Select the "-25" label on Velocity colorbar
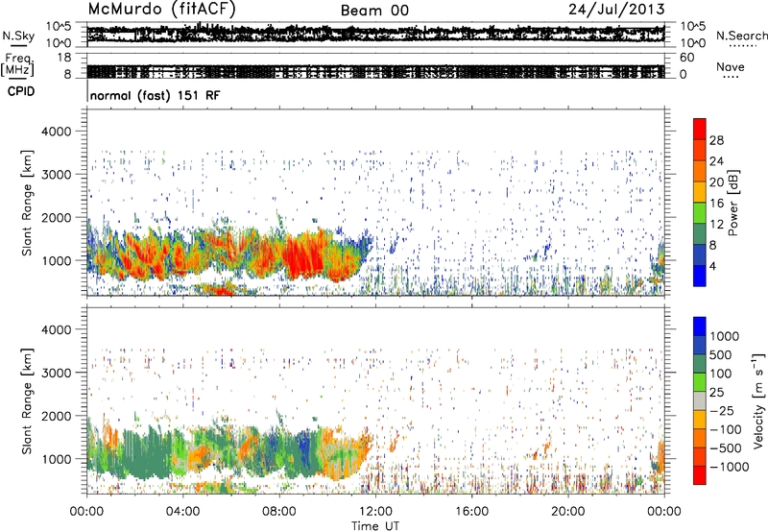The image size is (768, 532). pyautogui.click(x=720, y=410)
